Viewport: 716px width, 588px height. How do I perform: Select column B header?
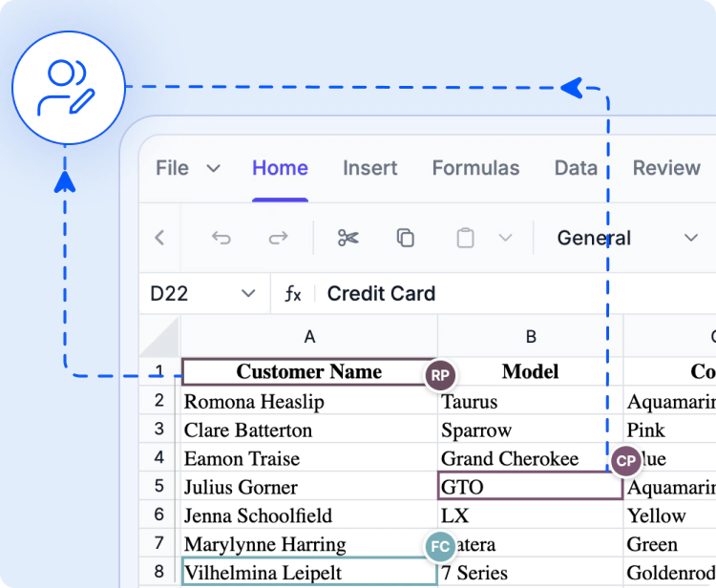pos(530,336)
